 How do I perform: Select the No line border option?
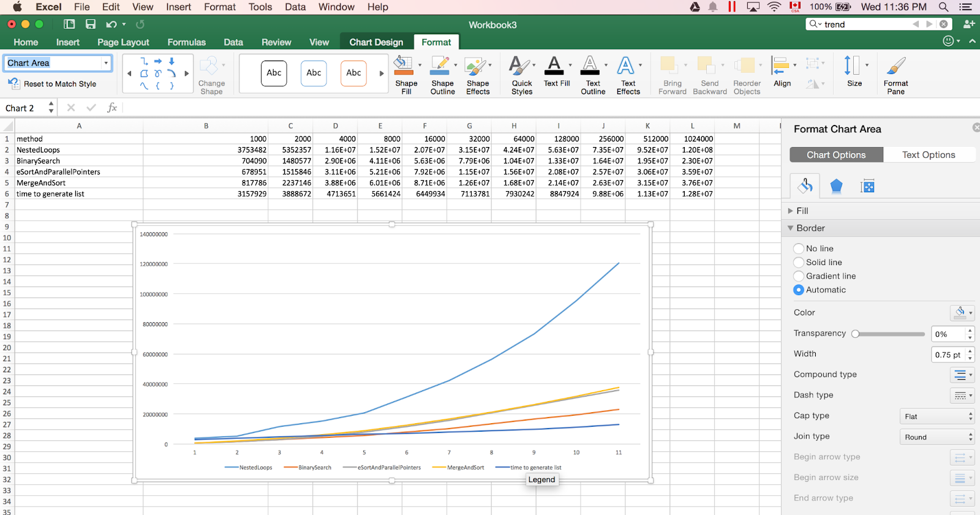click(799, 249)
